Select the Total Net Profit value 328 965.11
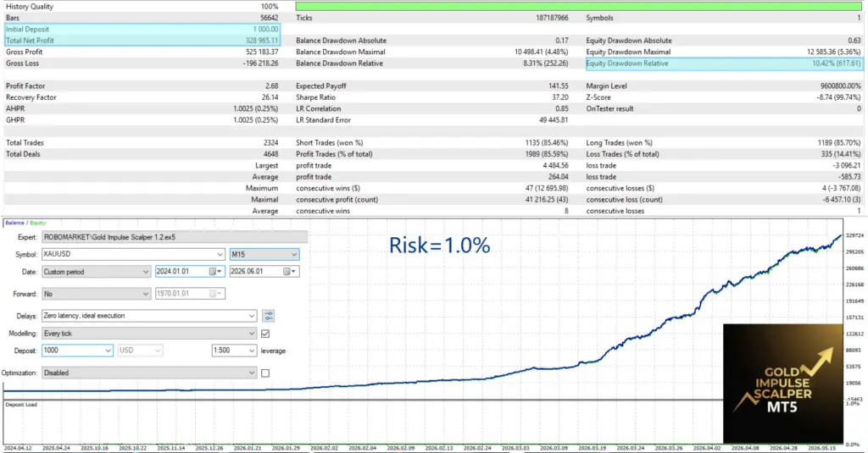Screen dimensions: 868x453 pos(262,41)
